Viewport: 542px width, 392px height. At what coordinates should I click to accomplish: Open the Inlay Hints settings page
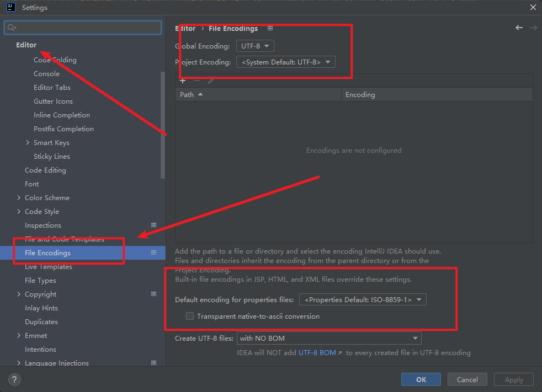click(x=41, y=308)
